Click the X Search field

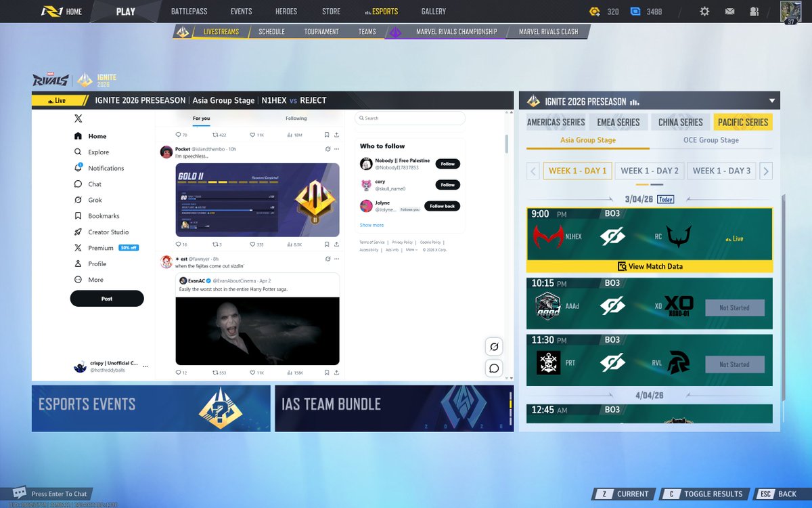[410, 118]
